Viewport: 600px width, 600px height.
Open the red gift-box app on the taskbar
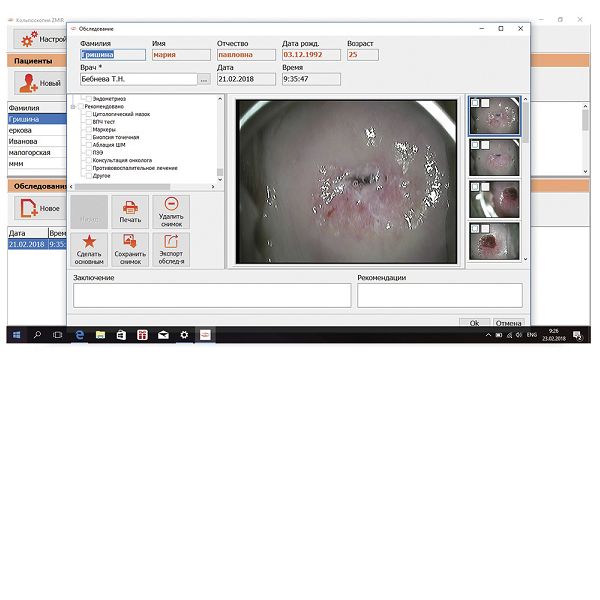pyautogui.click(x=142, y=335)
